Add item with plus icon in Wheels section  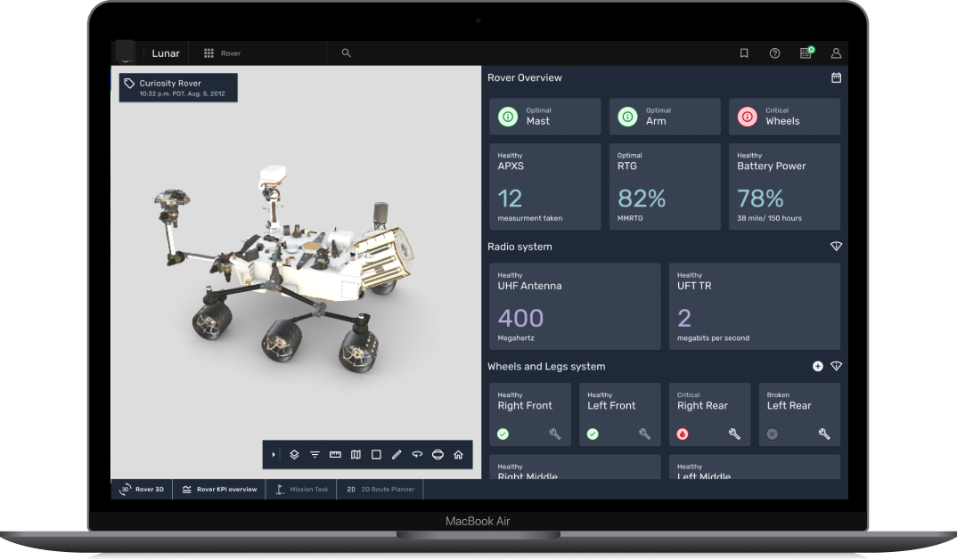click(818, 366)
